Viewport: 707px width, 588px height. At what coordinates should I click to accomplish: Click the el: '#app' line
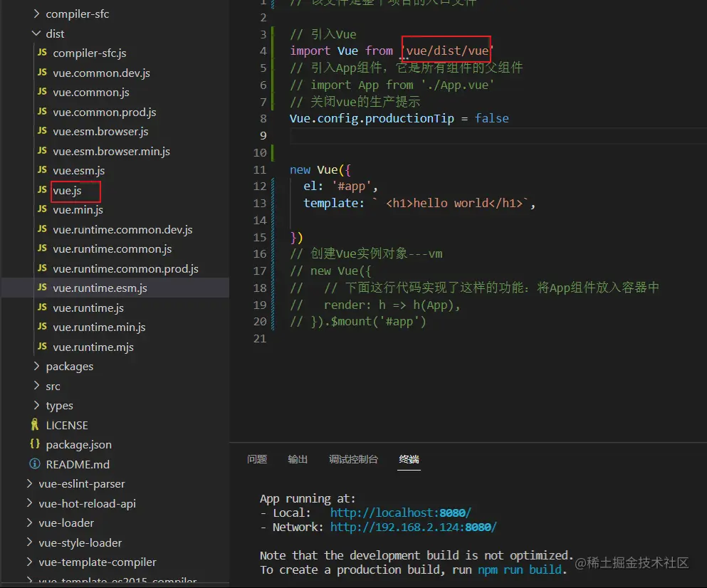pos(340,187)
